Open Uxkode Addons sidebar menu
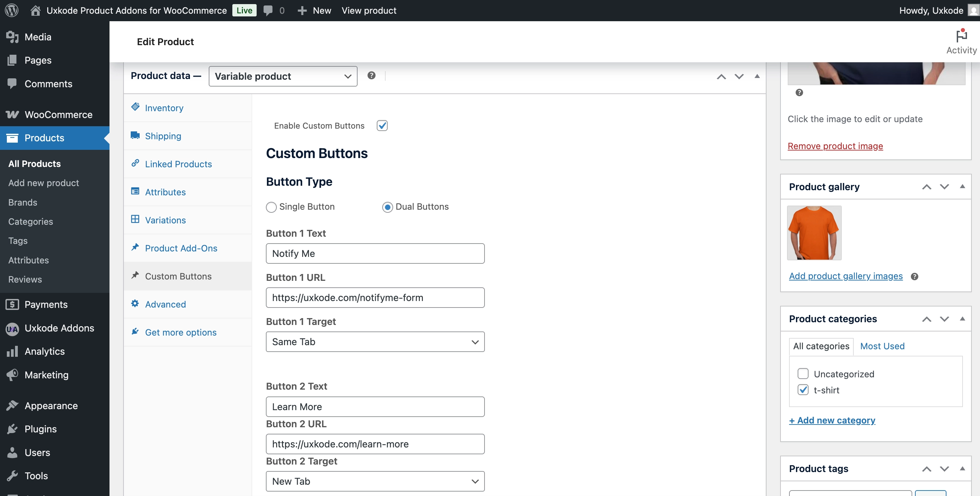Image resolution: width=980 pixels, height=496 pixels. pyautogui.click(x=59, y=328)
